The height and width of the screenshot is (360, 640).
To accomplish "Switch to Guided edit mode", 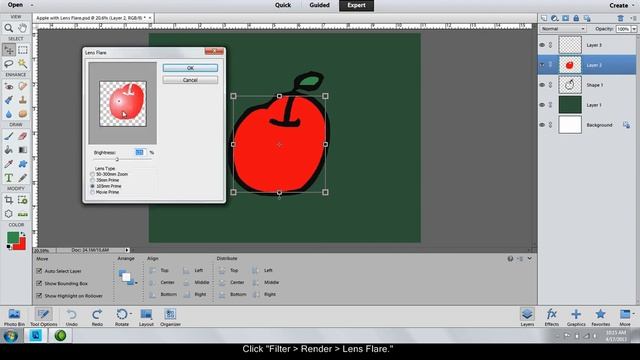I will pyautogui.click(x=320, y=5).
